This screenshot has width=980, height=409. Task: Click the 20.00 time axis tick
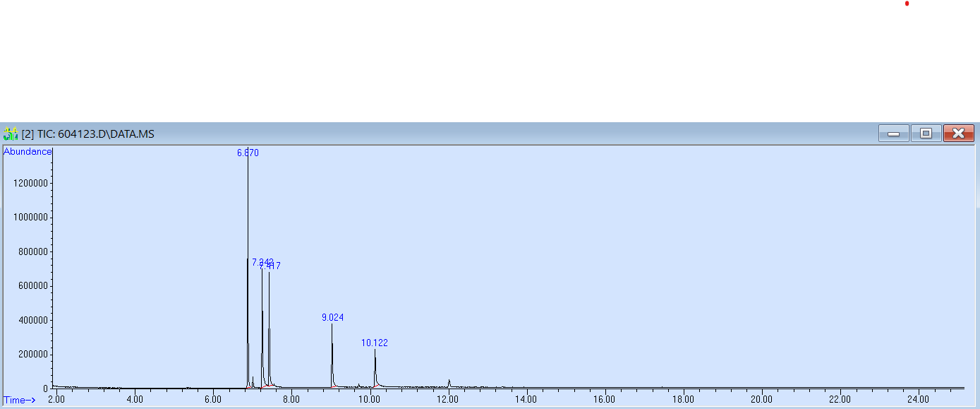click(x=761, y=400)
